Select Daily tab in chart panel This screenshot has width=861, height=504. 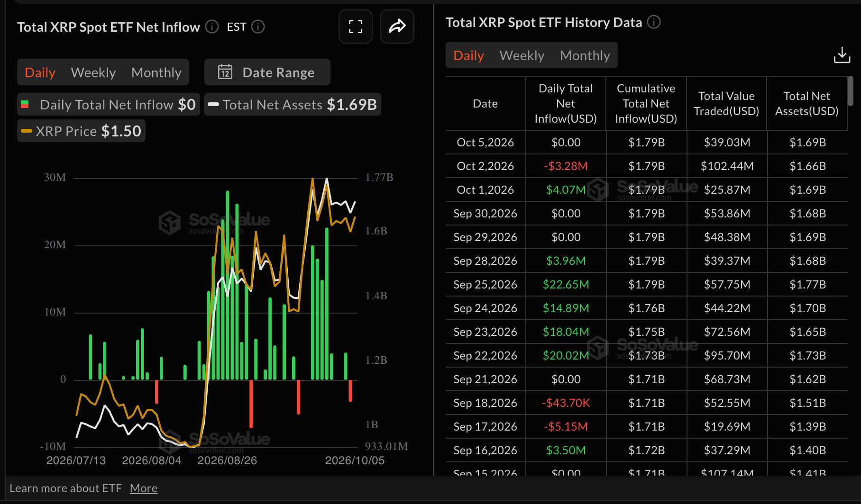pyautogui.click(x=40, y=72)
